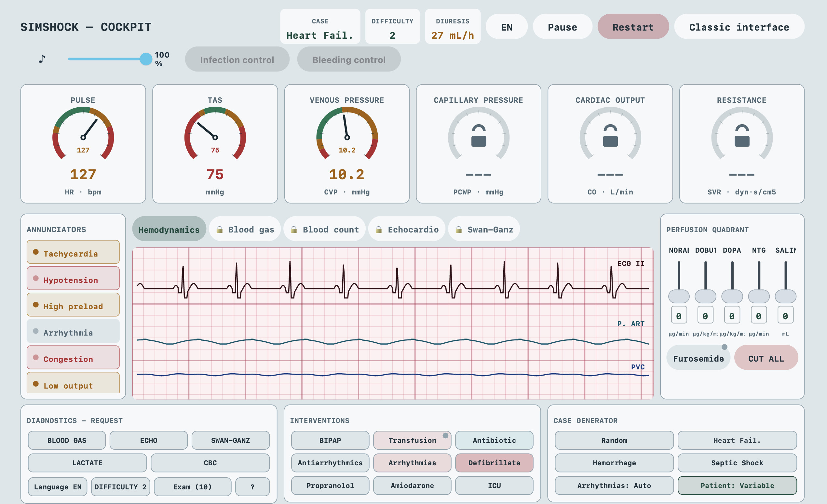Request LACTATE test
The image size is (827, 504).
coord(87,463)
